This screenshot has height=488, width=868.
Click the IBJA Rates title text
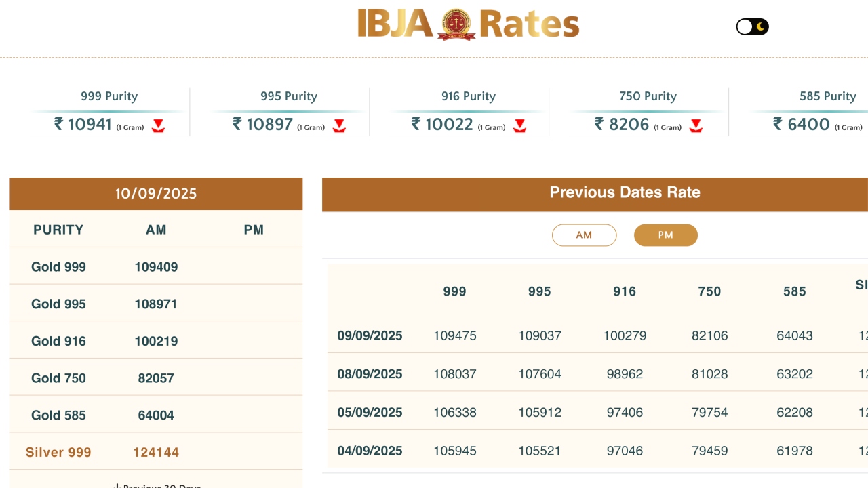[x=529, y=24]
